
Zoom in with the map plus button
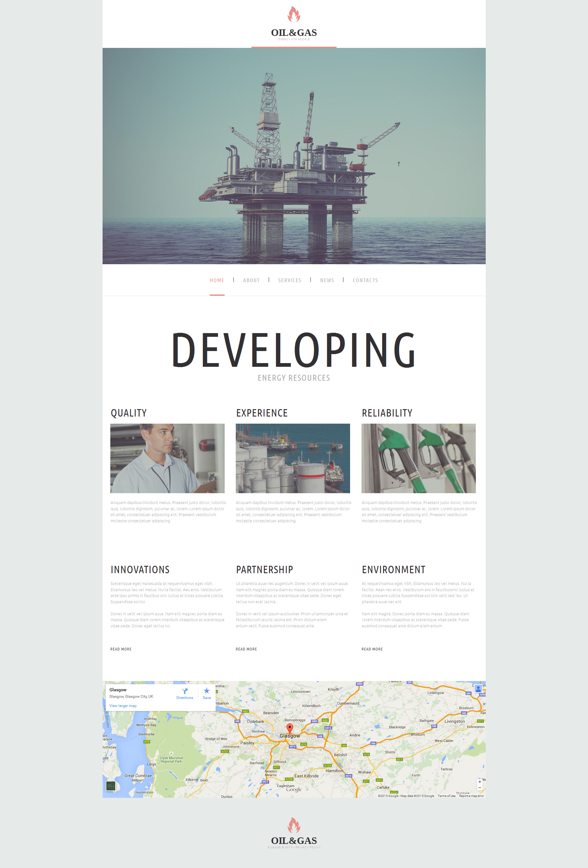(x=480, y=782)
